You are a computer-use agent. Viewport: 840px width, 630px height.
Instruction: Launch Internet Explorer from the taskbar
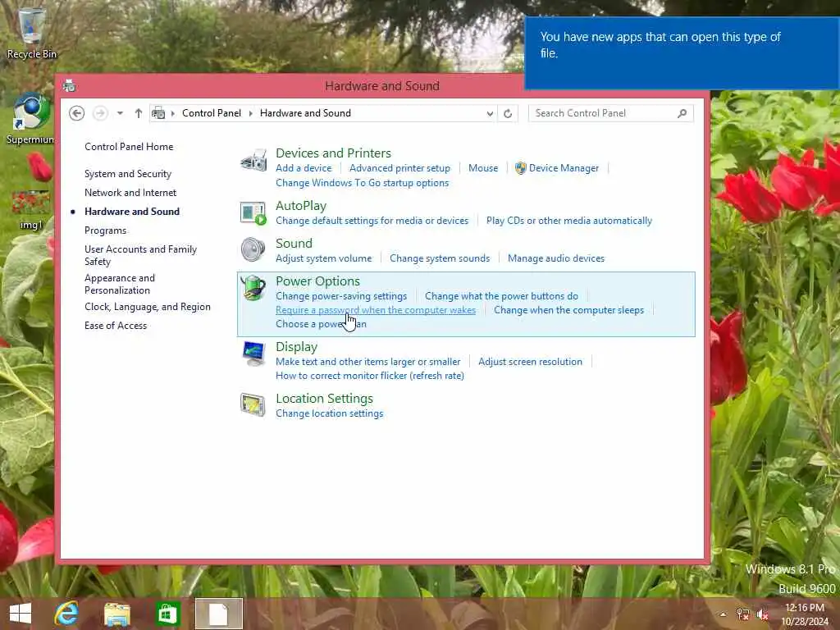[x=66, y=614]
